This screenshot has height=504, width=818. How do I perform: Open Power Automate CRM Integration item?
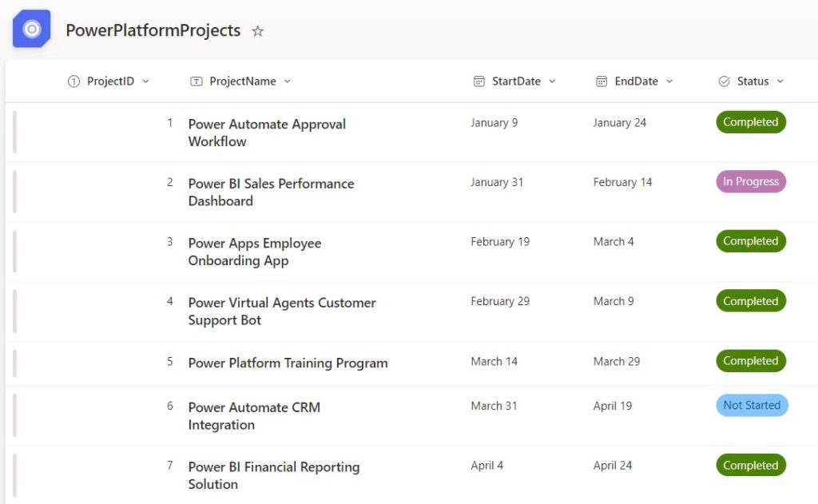[x=254, y=416]
